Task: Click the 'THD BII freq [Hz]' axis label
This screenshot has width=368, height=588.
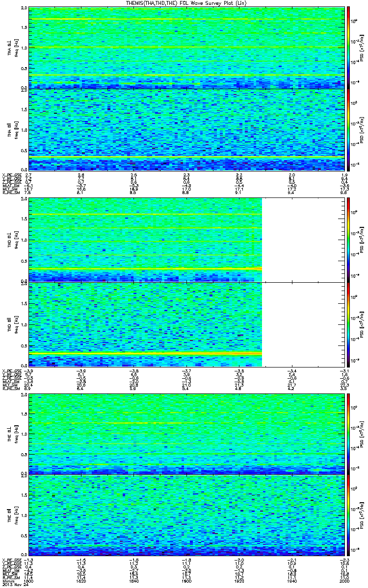Action: [x=13, y=324]
